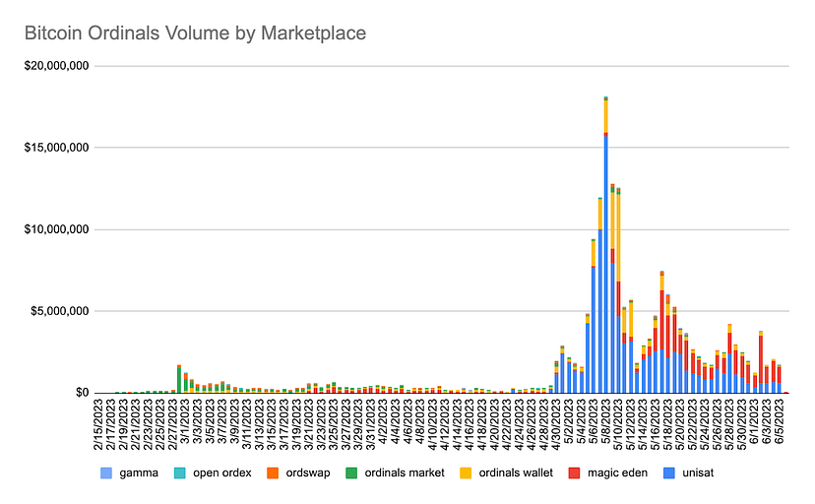Screen dimensions: 815x504
Task: Click the gamma legend color swatch
Action: (105, 473)
